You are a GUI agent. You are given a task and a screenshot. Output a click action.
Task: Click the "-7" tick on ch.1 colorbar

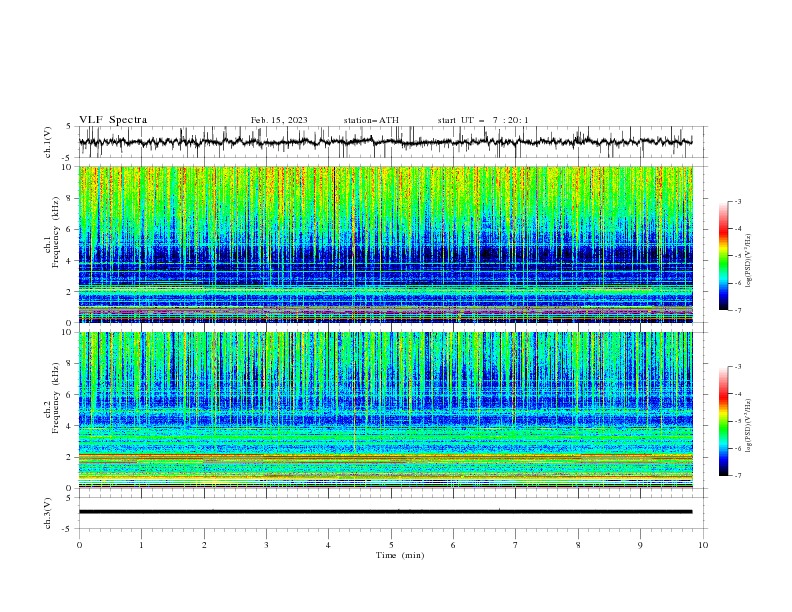[737, 310]
